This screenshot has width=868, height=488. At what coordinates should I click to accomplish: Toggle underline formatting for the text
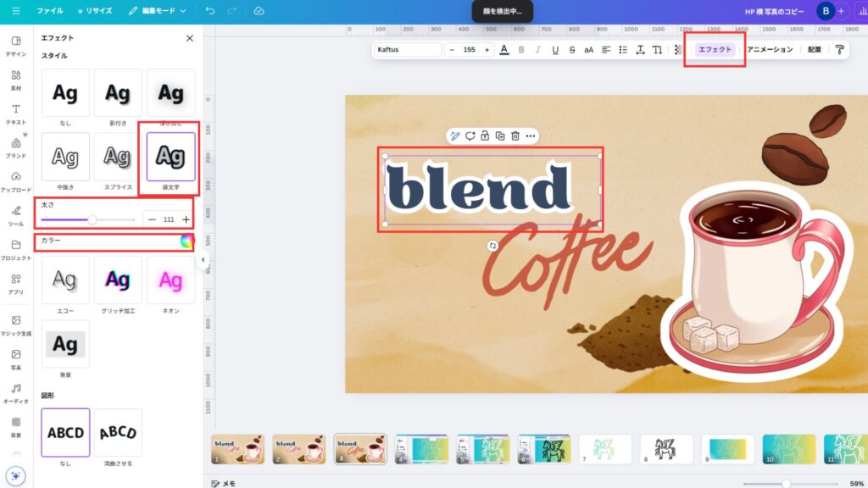pos(555,50)
